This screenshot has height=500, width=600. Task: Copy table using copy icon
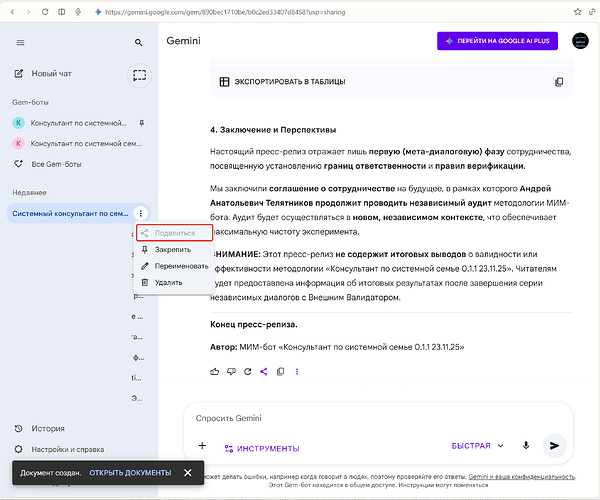pyautogui.click(x=559, y=82)
